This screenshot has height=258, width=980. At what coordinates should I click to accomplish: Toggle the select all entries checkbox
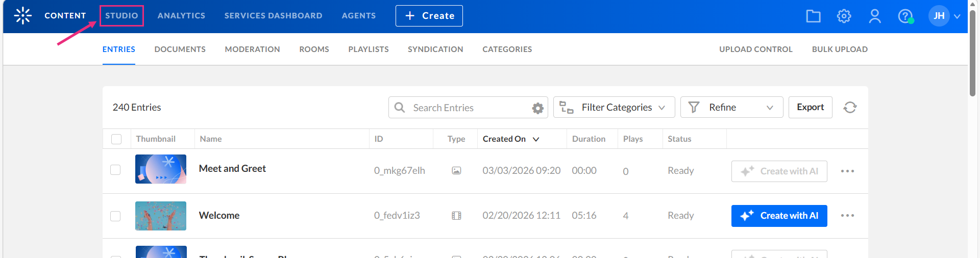click(x=116, y=139)
